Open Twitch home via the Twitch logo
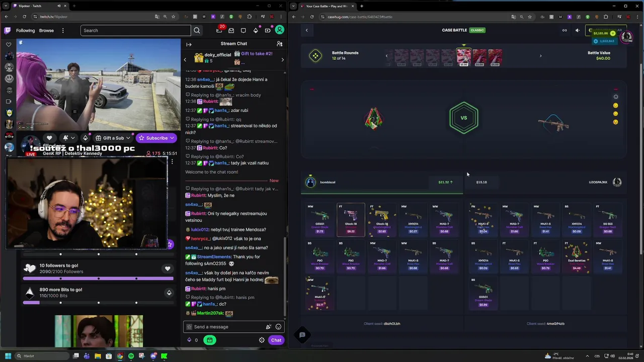The height and width of the screenshot is (362, 644). [x=8, y=30]
